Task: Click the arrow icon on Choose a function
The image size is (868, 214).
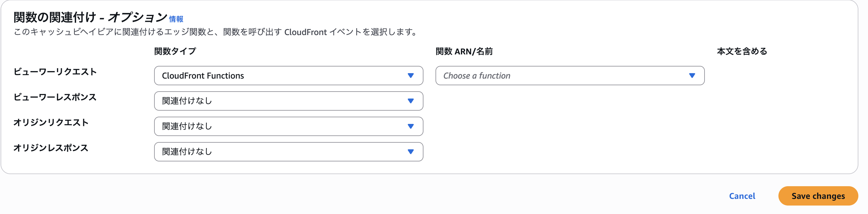Action: (x=692, y=76)
